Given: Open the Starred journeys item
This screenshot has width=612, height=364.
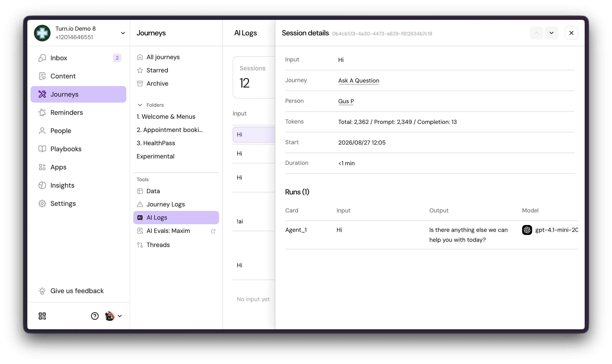Looking at the screenshot, I should tap(176, 70).
